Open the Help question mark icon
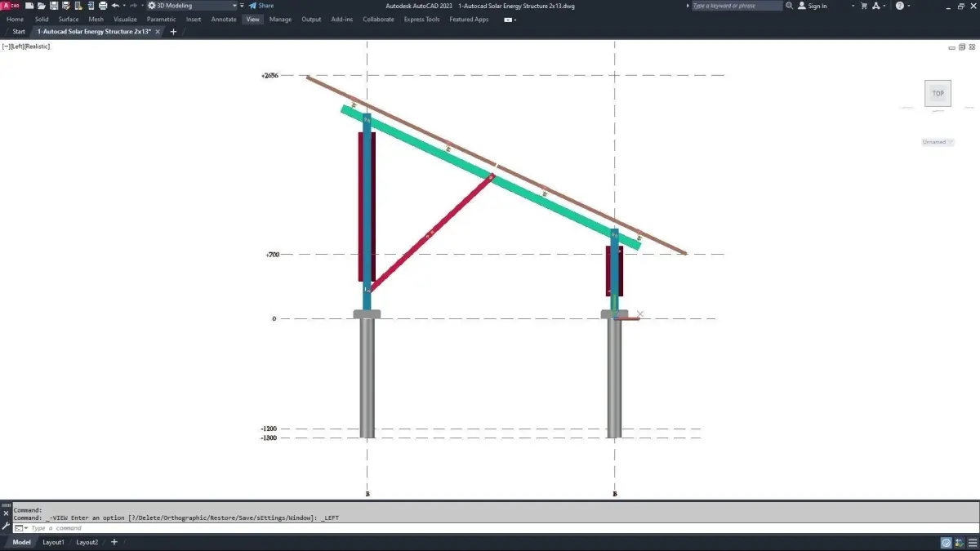The height and width of the screenshot is (551, 980). [899, 6]
